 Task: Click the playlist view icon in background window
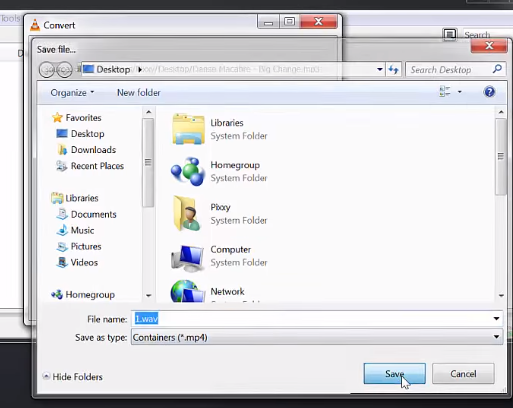[449, 34]
